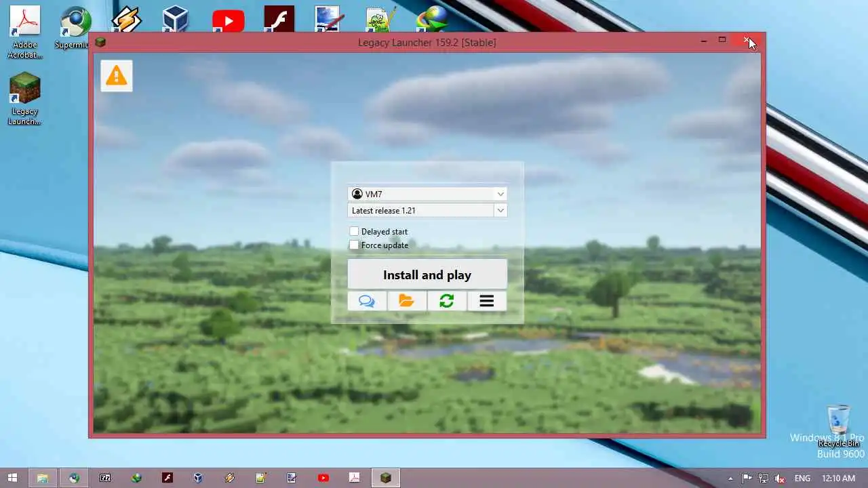Launch Notepad++ from taskbar

click(x=260, y=478)
